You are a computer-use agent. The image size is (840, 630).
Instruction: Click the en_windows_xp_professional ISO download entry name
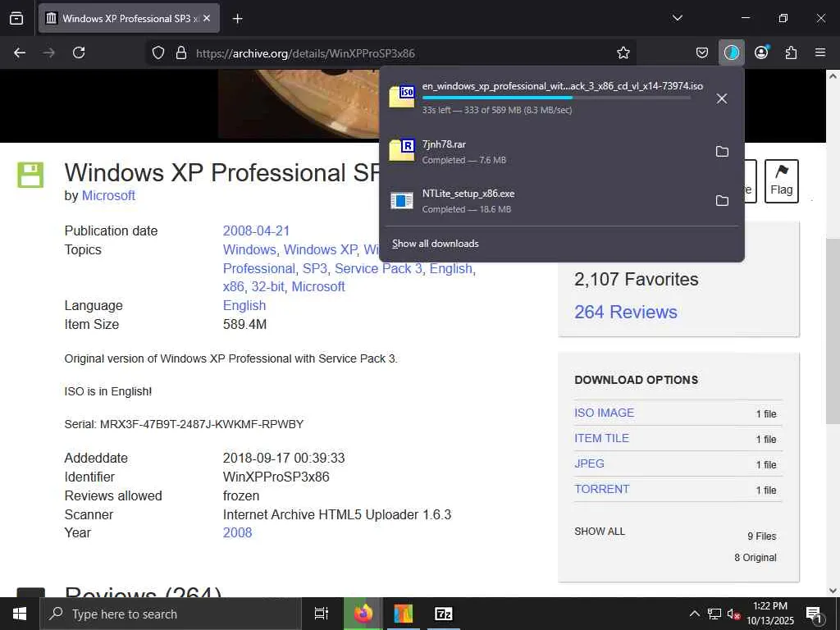(563, 85)
